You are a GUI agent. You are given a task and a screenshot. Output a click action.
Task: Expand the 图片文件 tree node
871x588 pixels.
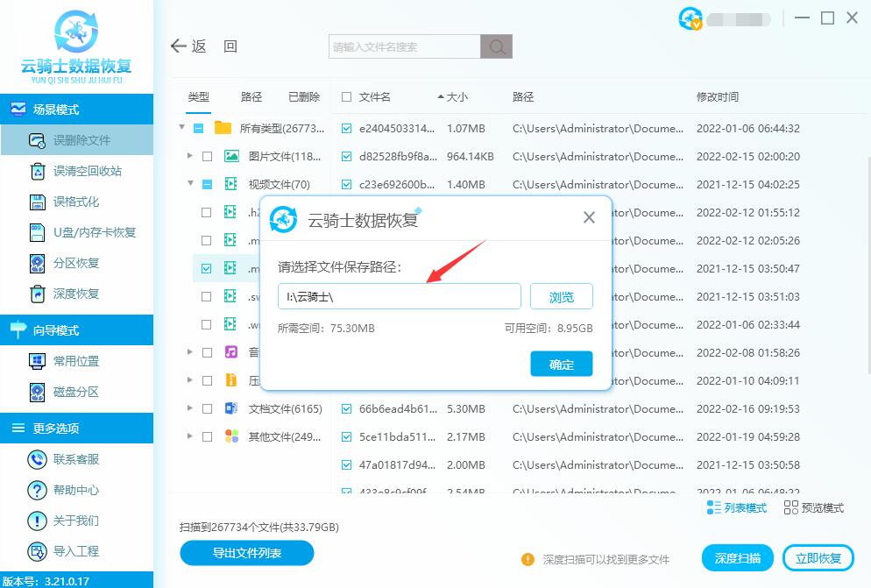tap(190, 156)
